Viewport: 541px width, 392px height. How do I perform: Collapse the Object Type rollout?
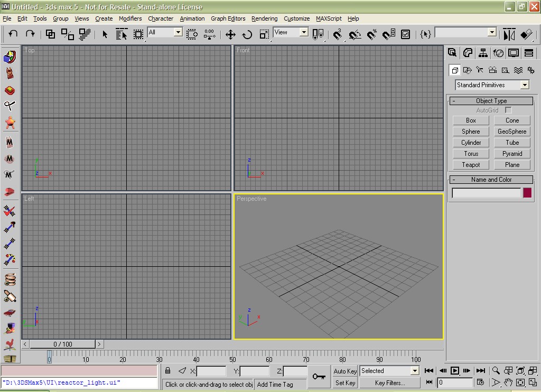pos(491,101)
